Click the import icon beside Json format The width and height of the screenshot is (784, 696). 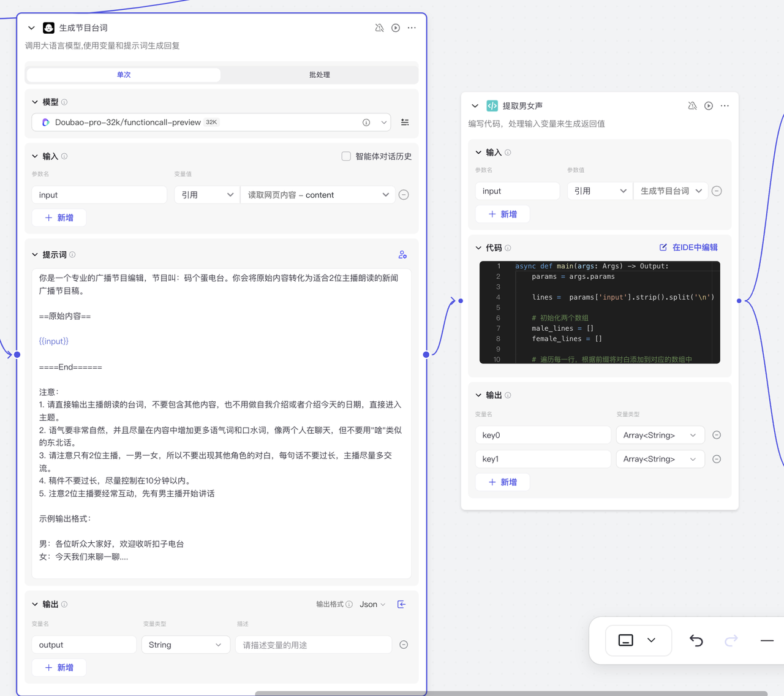click(x=402, y=604)
